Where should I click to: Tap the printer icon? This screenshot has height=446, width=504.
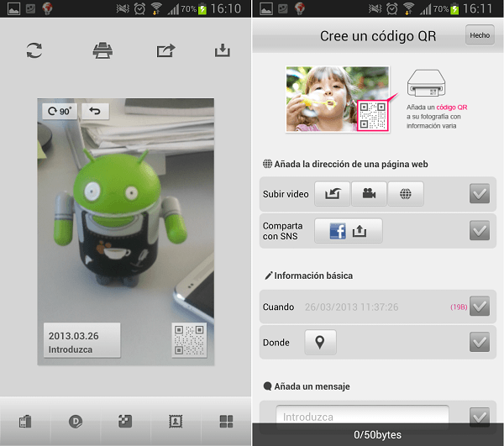[x=102, y=50]
